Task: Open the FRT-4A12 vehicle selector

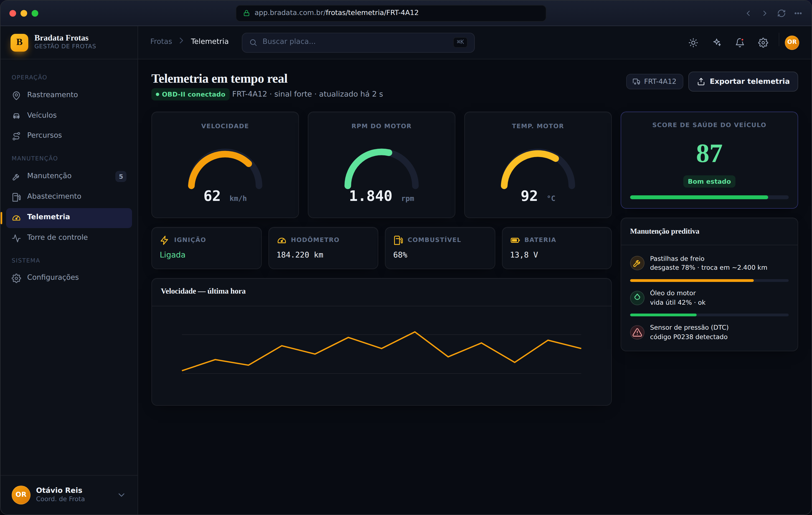Action: [x=654, y=81]
